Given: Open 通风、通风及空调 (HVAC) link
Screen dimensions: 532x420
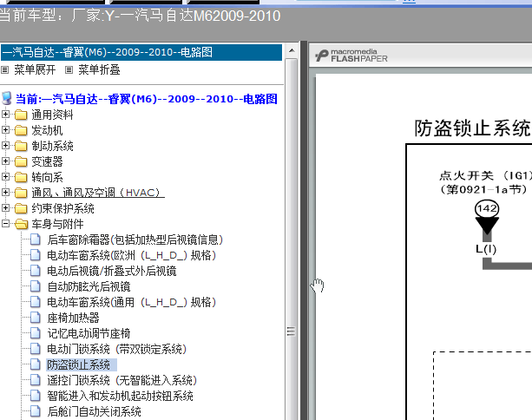Looking at the screenshot, I should click(x=98, y=193).
